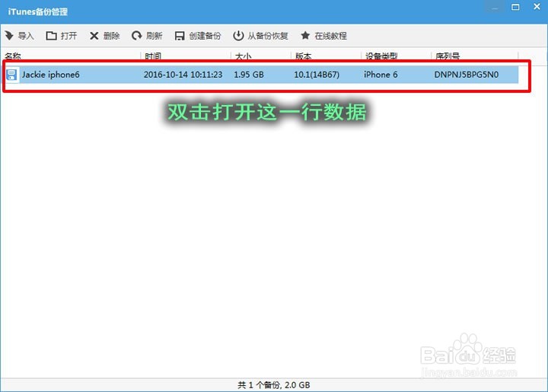
Task: Click the Refresh (刷新) circular arrow icon
Action: (137, 35)
